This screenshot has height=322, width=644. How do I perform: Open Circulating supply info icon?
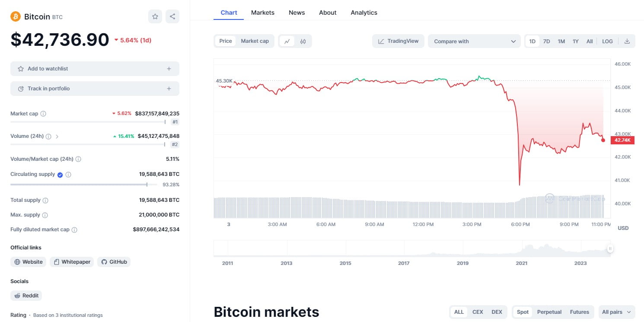click(68, 175)
